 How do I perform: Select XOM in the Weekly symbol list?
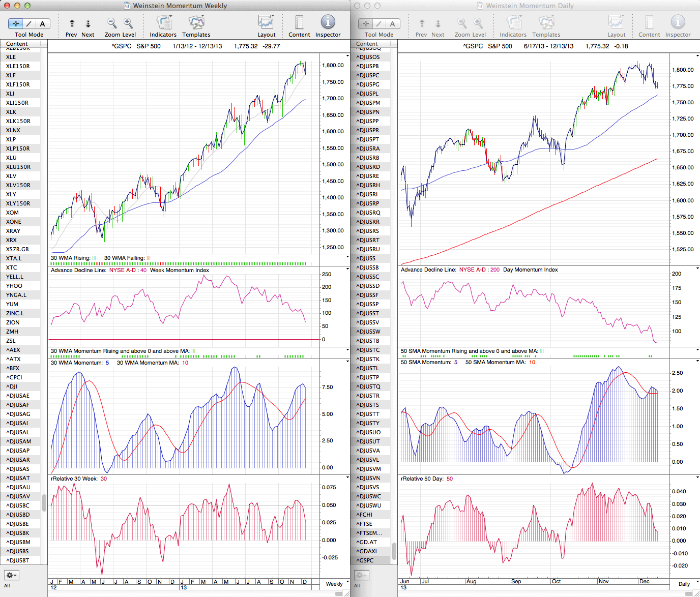point(20,213)
